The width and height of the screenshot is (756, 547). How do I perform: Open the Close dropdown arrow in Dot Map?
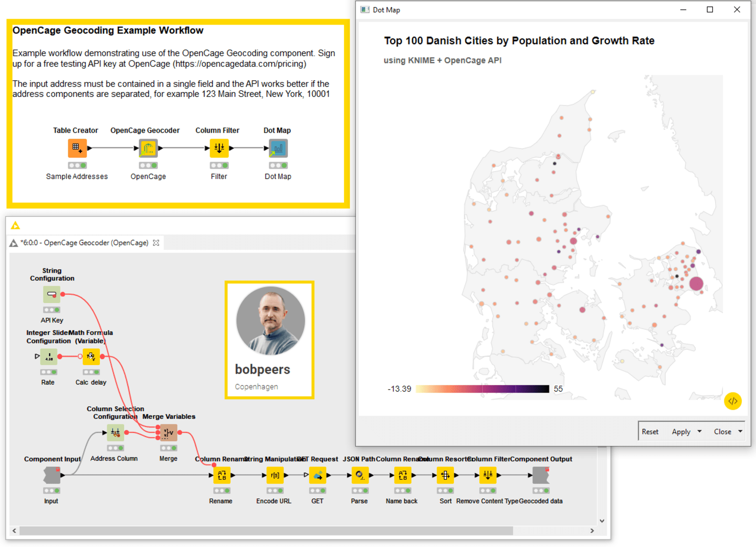[740, 431]
